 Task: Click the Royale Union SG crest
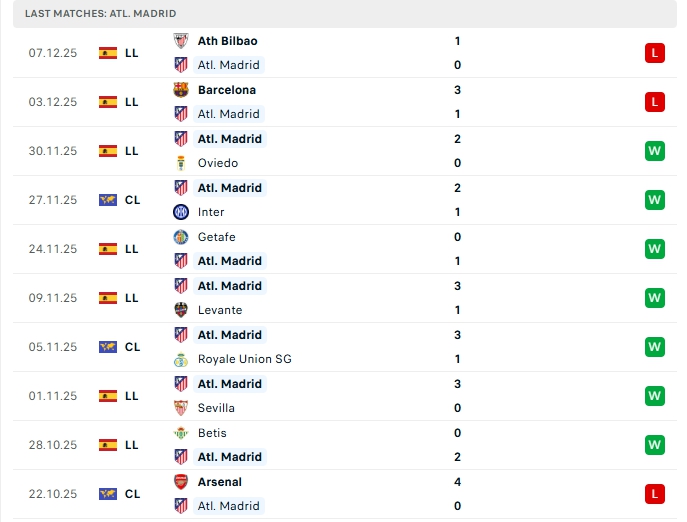point(181,359)
